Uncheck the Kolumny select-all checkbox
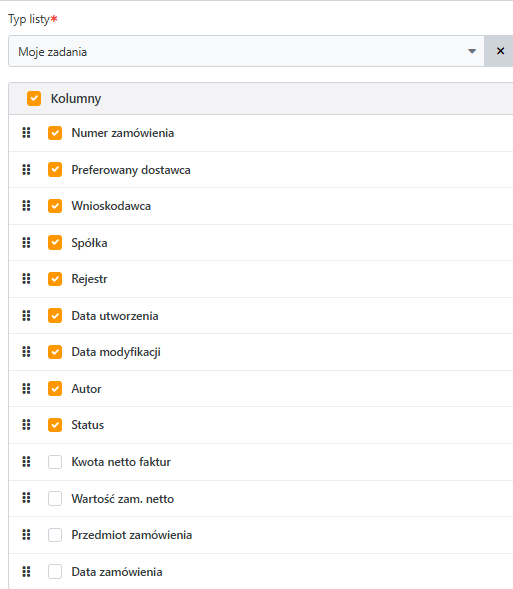The height and width of the screenshot is (589, 513). tap(34, 98)
